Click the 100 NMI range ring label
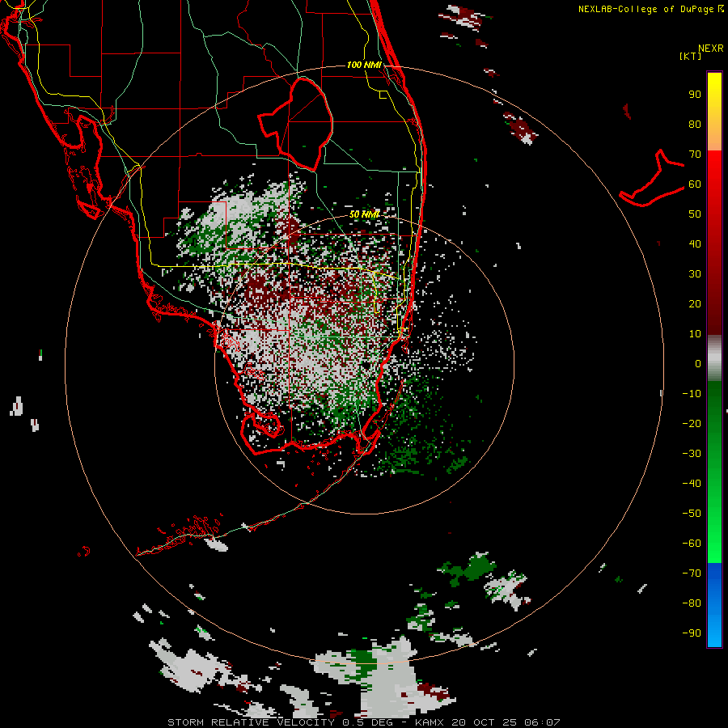 click(x=364, y=65)
